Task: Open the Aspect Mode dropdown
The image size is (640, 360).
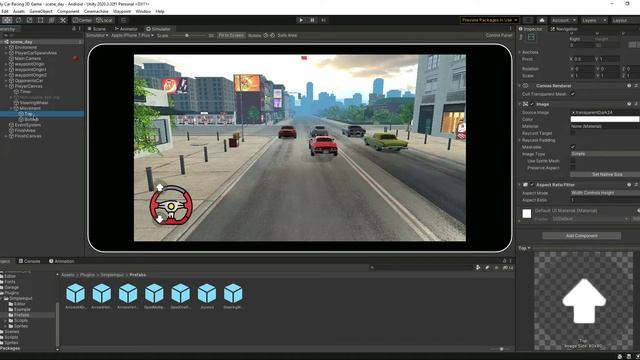Action: click(x=605, y=193)
